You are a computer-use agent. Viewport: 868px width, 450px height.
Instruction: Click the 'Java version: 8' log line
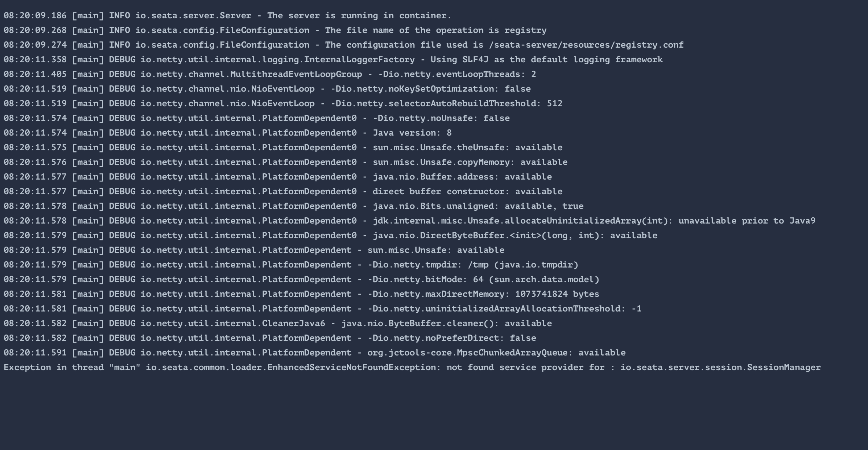coord(227,133)
